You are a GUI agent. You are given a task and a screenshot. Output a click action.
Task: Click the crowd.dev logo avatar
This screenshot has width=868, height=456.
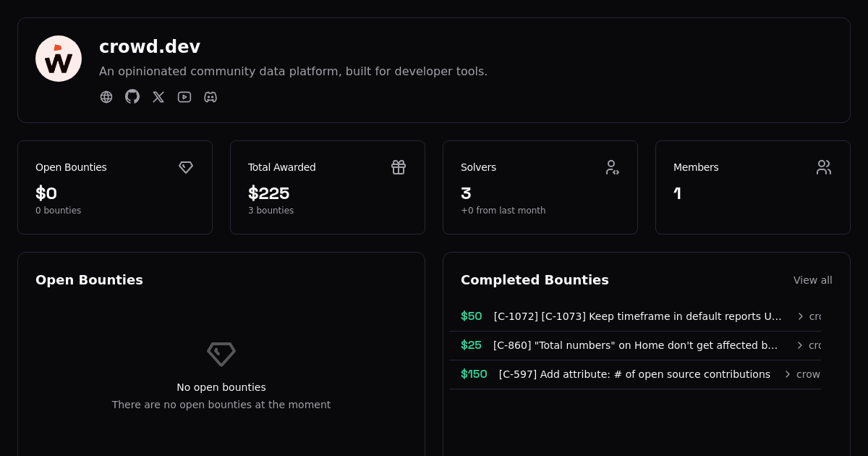(x=59, y=59)
